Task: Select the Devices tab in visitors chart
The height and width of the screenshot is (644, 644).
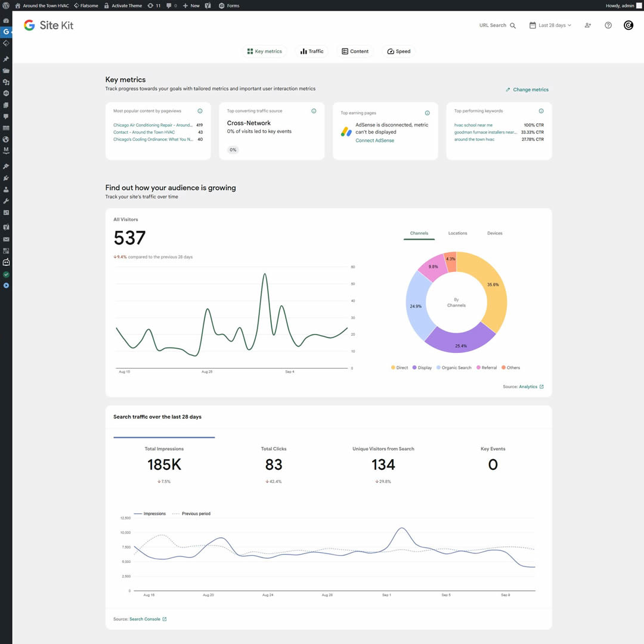Action: tap(494, 233)
